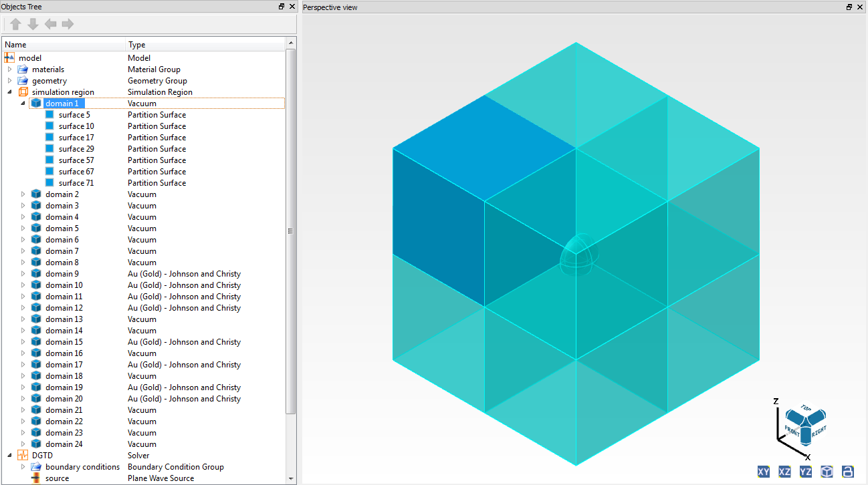
Task: Select surface 67 in the tree
Action: (76, 171)
